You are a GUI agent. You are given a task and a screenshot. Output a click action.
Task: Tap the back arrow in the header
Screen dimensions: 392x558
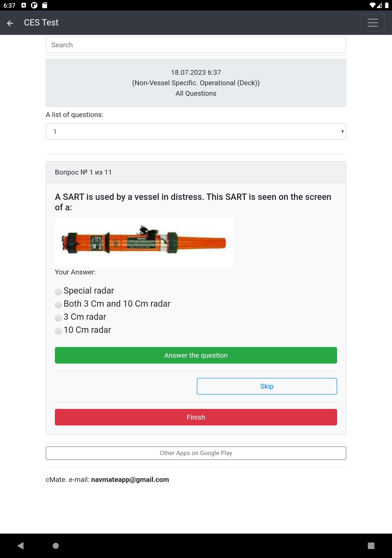coord(10,23)
